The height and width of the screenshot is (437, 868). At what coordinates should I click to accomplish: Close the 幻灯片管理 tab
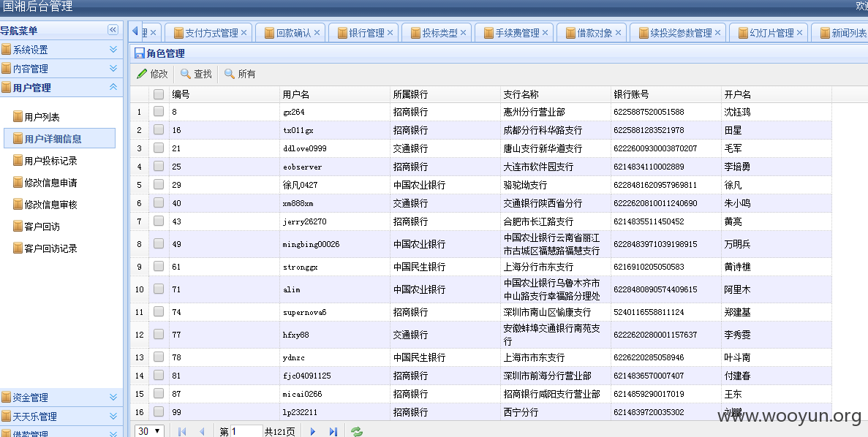(x=799, y=33)
